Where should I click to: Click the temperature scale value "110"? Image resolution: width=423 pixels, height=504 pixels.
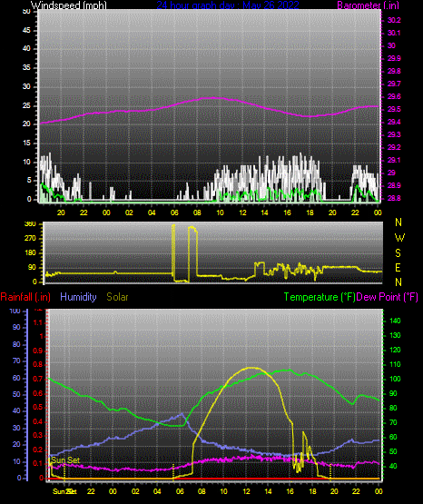[395, 364]
